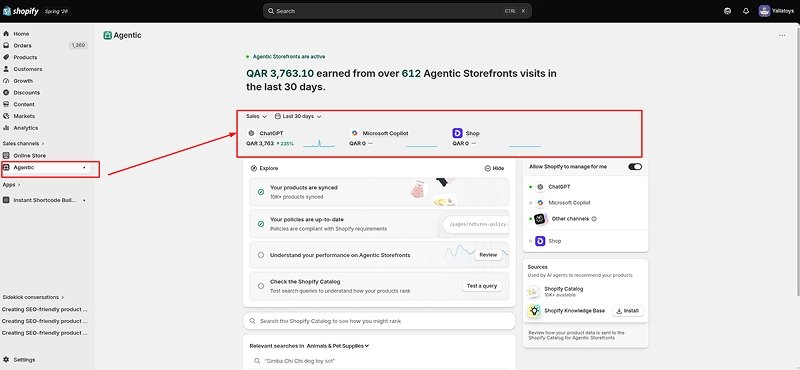
Task: Install Shopify Knowledge Base
Action: point(628,311)
